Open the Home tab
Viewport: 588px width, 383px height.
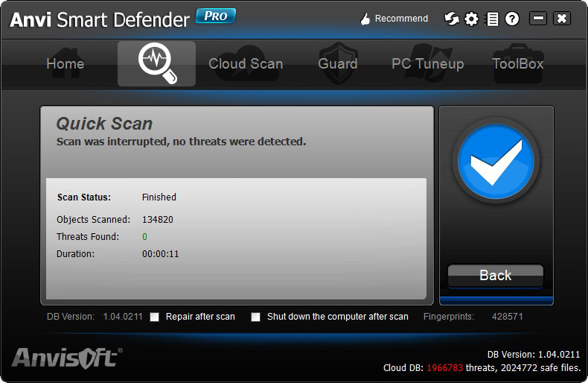65,63
